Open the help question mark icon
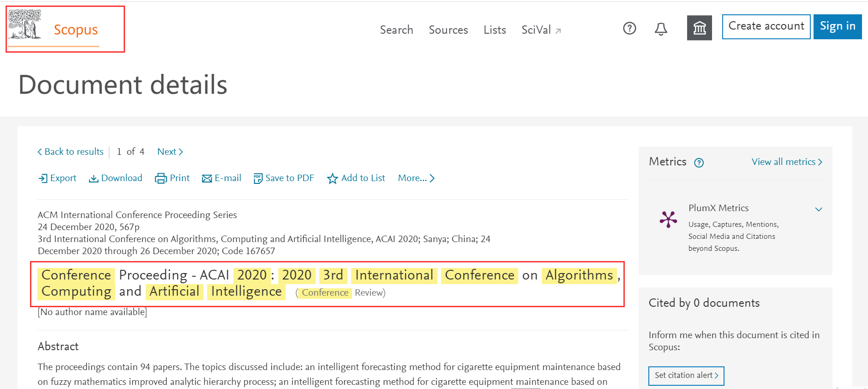 coord(629,29)
